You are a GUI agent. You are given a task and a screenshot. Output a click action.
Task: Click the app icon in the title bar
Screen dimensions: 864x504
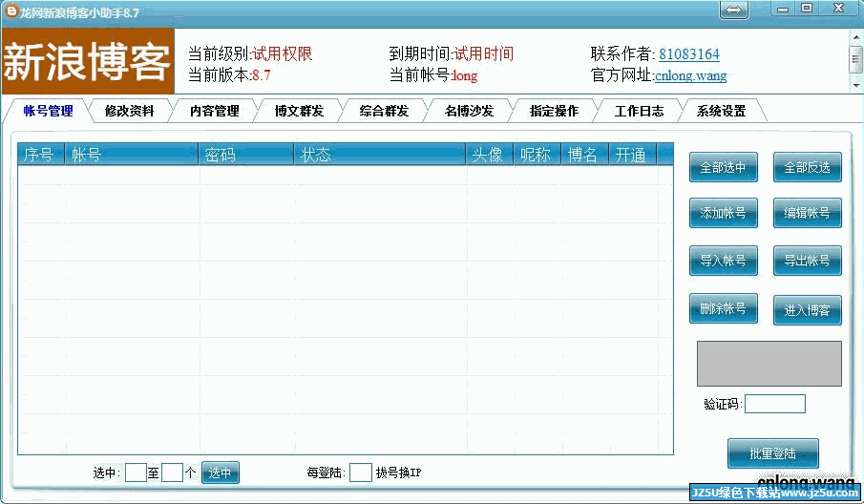(x=11, y=10)
